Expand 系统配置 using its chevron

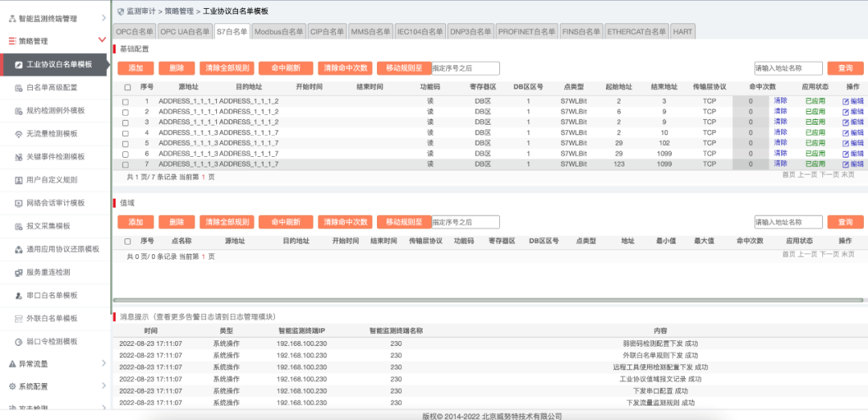104,385
